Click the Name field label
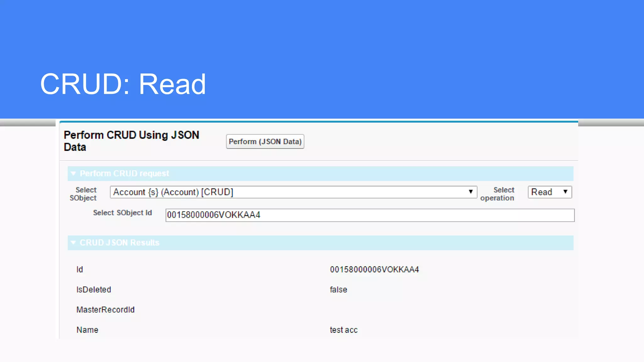The height and width of the screenshot is (362, 644). [87, 330]
